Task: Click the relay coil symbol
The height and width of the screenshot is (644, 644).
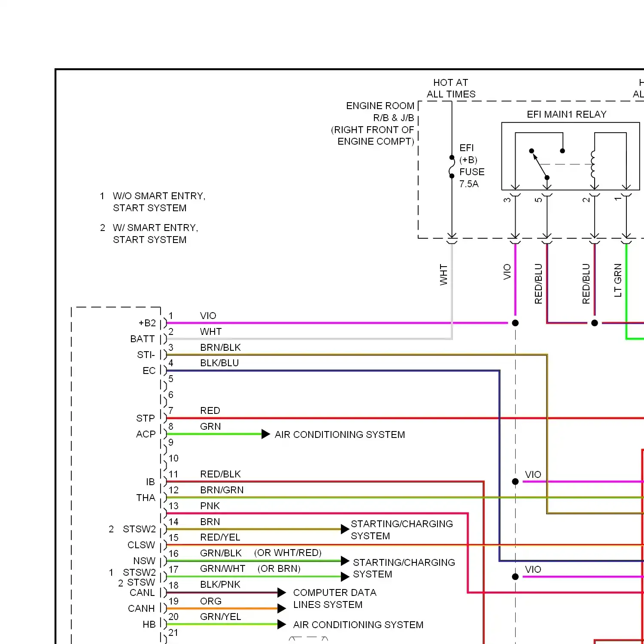Action: (593, 164)
